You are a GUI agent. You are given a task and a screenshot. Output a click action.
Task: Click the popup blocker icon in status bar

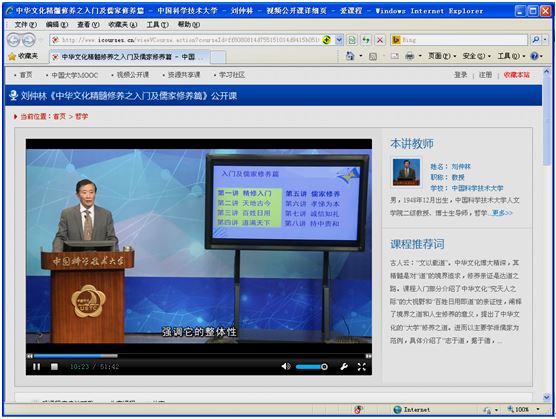pos(358,409)
